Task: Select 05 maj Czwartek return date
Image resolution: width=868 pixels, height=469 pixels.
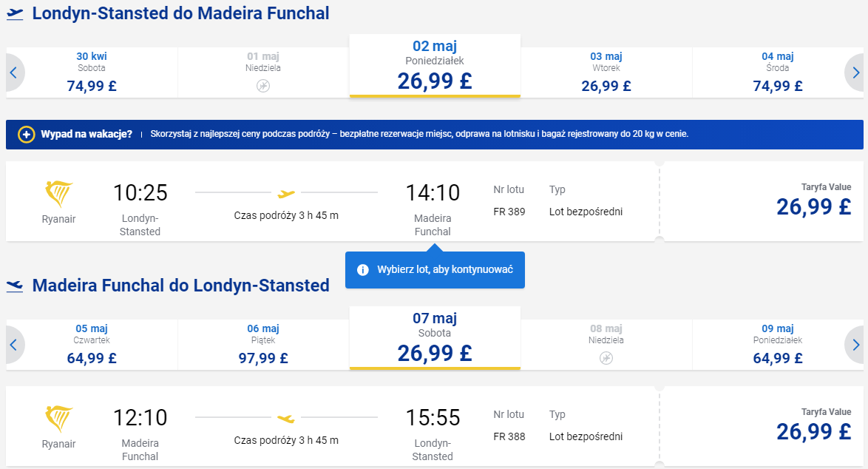Action: tap(92, 345)
